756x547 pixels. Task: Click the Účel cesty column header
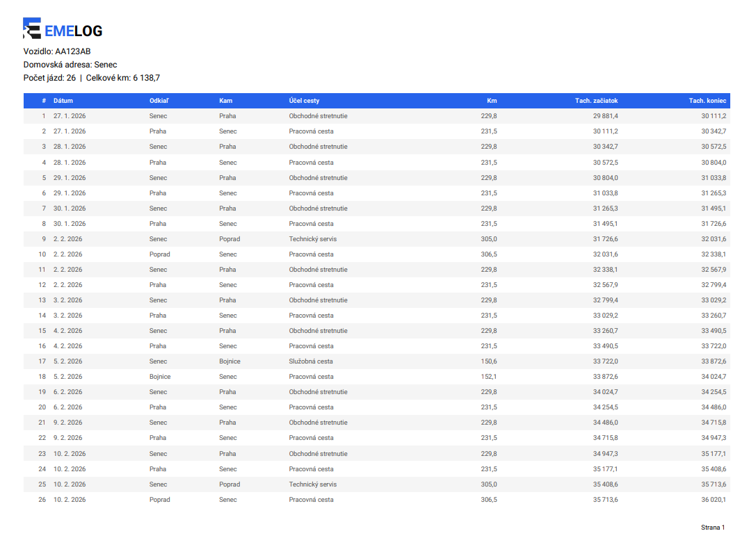[x=304, y=101]
